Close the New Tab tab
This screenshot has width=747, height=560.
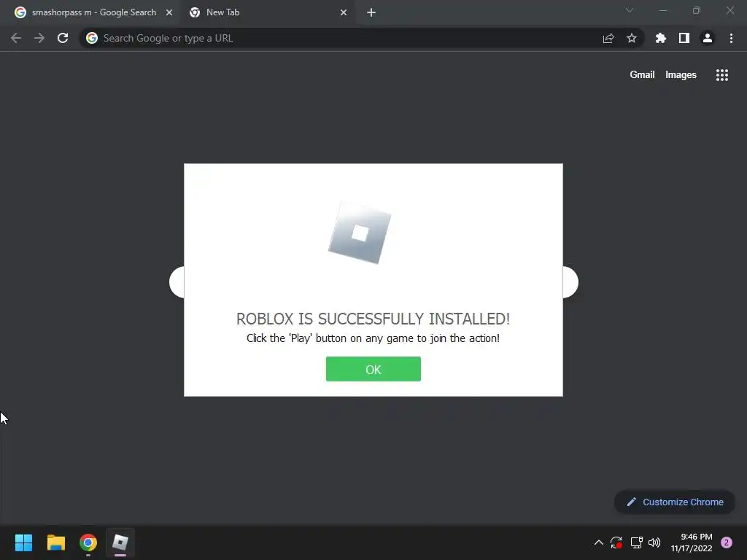pyautogui.click(x=344, y=12)
